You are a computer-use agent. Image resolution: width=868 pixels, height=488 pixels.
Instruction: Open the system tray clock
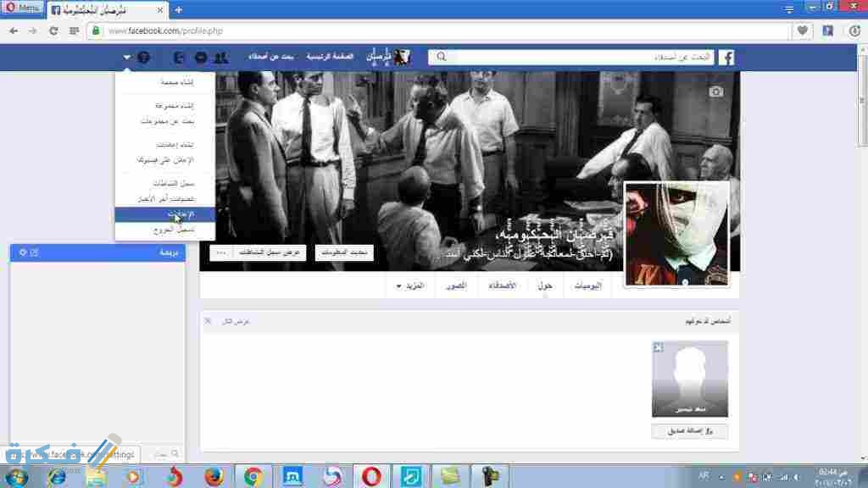coord(832,477)
